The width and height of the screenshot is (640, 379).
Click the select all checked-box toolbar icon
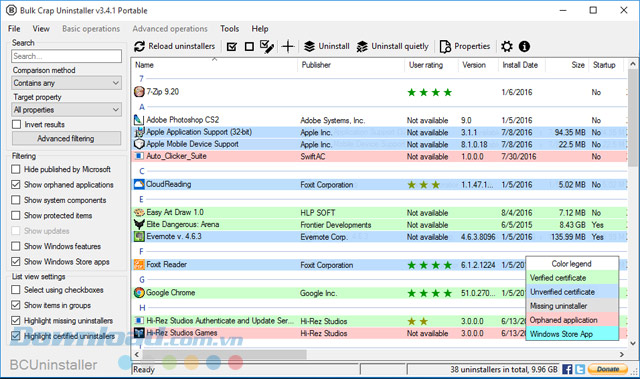pyautogui.click(x=232, y=47)
